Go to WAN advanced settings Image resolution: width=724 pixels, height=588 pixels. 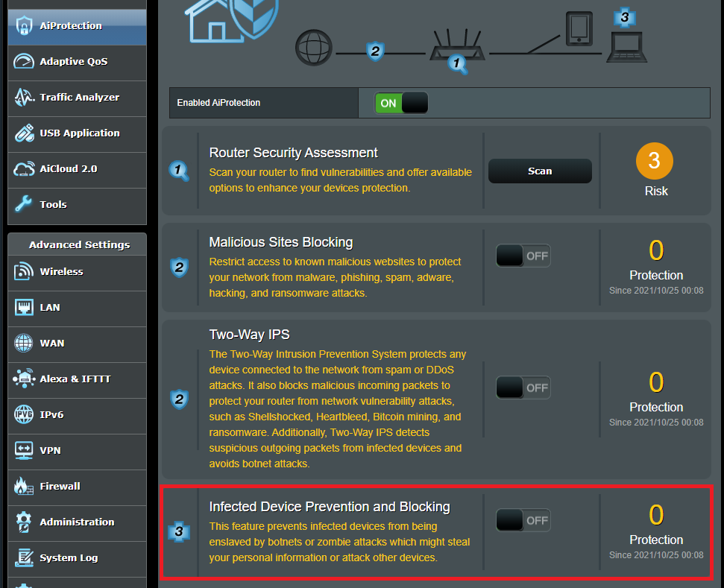(77, 344)
